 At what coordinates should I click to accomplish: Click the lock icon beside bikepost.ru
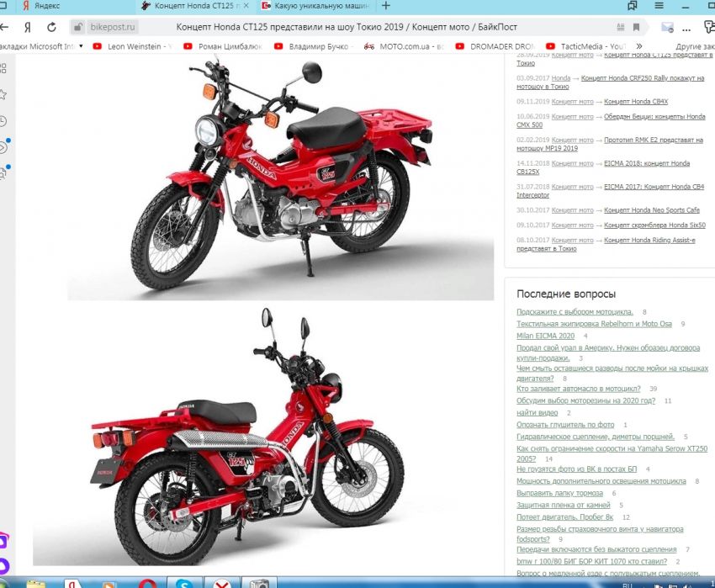coord(78,27)
